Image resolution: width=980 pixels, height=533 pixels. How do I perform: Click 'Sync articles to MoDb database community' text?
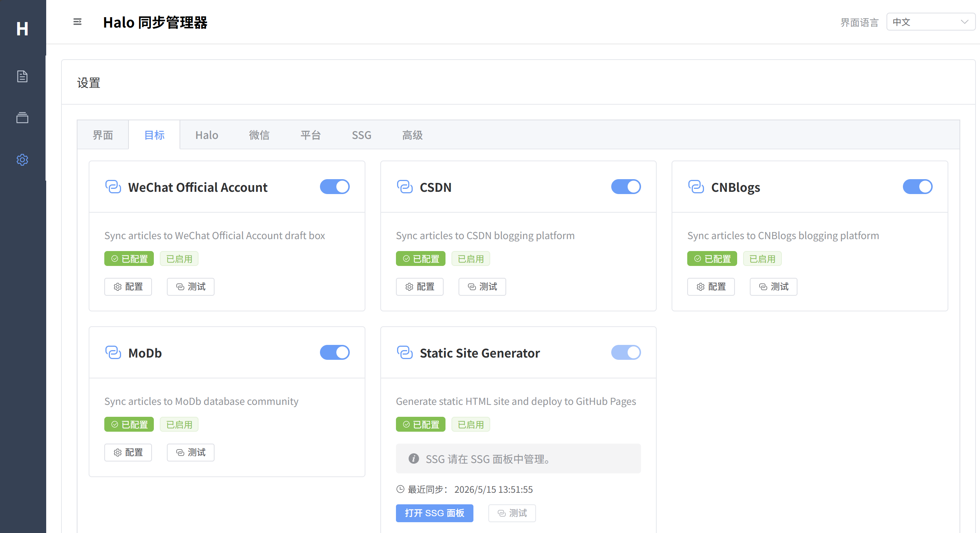pyautogui.click(x=201, y=402)
